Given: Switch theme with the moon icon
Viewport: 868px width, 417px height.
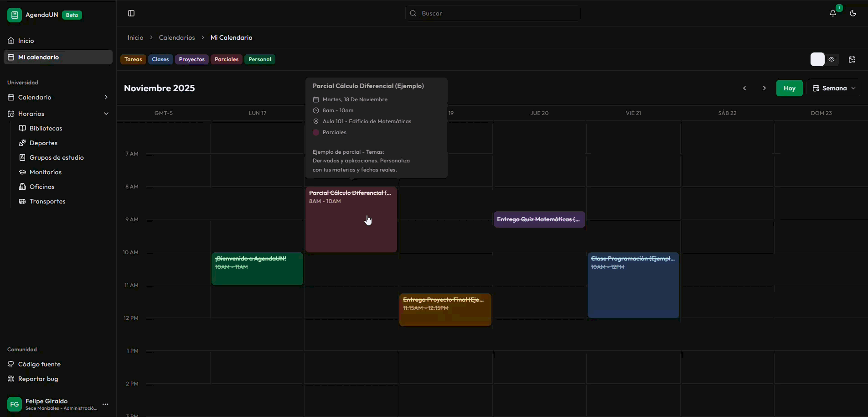Looking at the screenshot, I should pyautogui.click(x=853, y=13).
